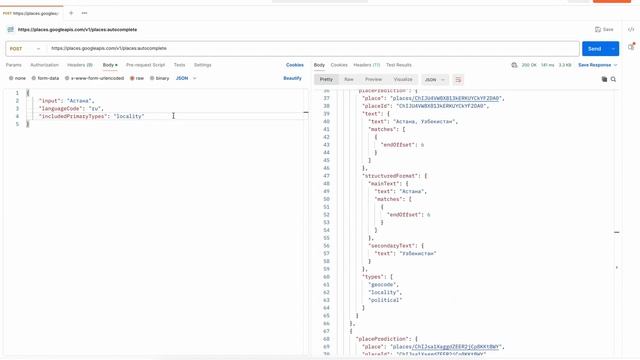The image size is (640, 360).
Task: Select the response Body tab
Action: 319,65
